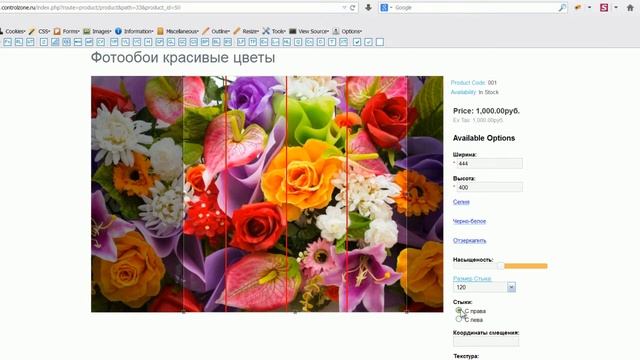
Task: Select the С лева radio button
Action: (459, 320)
